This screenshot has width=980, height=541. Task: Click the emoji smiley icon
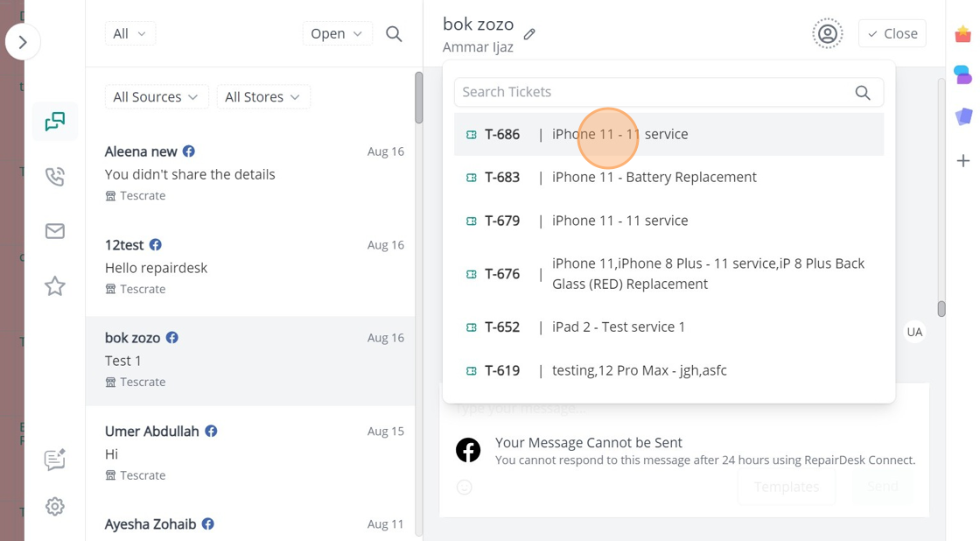pyautogui.click(x=465, y=488)
